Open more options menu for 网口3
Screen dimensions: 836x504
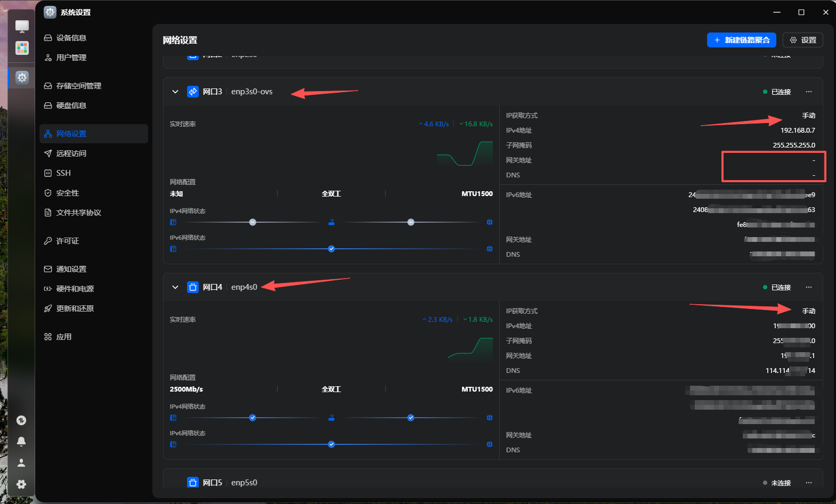[x=809, y=92]
